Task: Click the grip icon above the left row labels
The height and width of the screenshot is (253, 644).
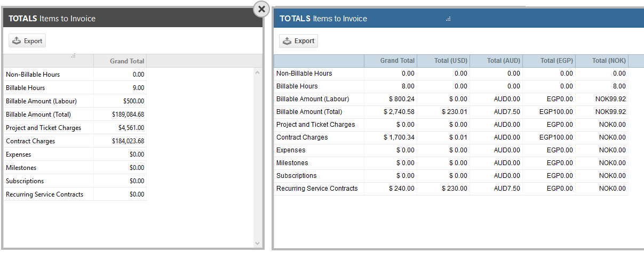Action: click(x=73, y=55)
